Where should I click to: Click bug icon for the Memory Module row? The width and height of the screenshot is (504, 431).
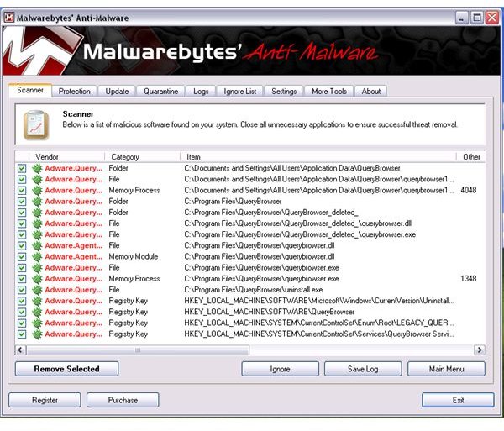point(37,257)
